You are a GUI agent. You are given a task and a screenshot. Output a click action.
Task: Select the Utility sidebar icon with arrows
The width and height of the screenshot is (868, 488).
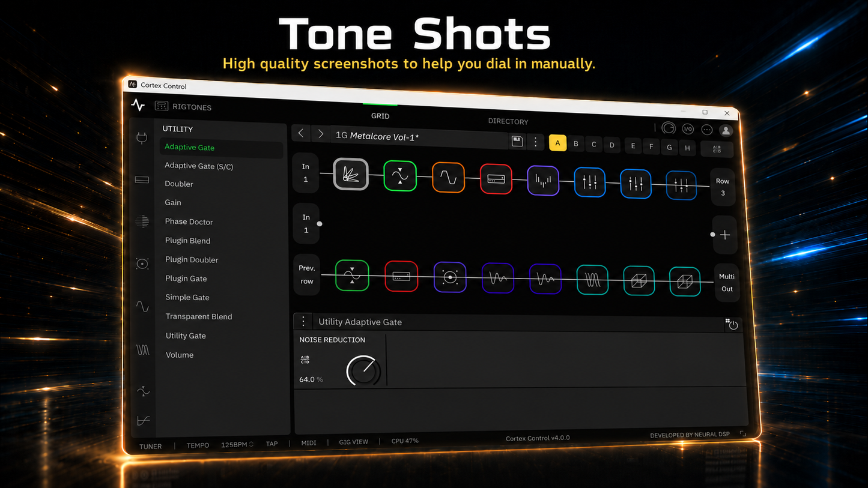(x=143, y=391)
